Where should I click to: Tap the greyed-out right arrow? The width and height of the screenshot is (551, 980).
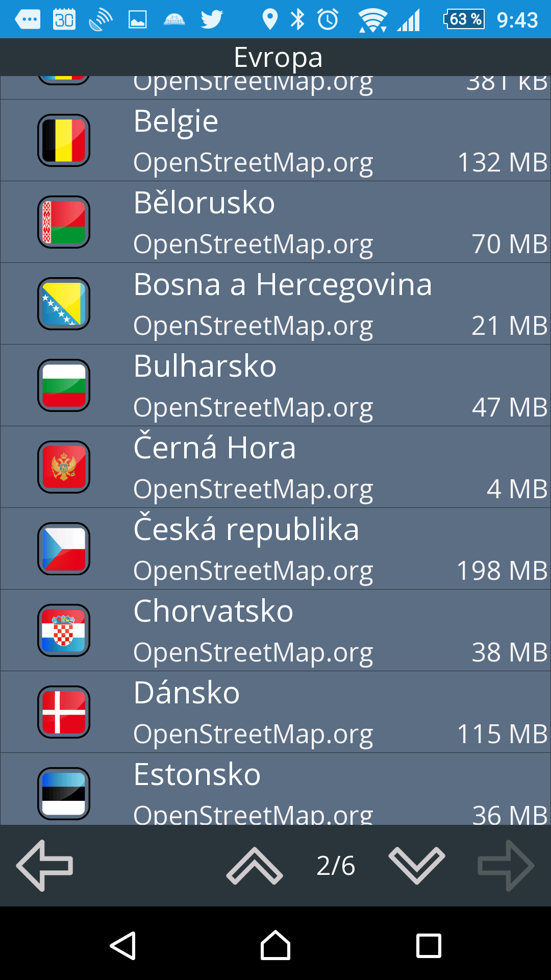tap(506, 866)
